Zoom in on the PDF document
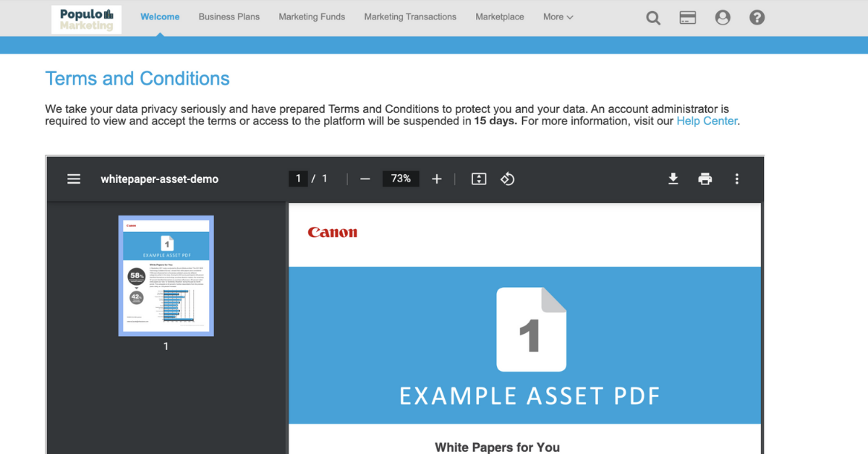This screenshot has height=454, width=868. [x=437, y=179]
